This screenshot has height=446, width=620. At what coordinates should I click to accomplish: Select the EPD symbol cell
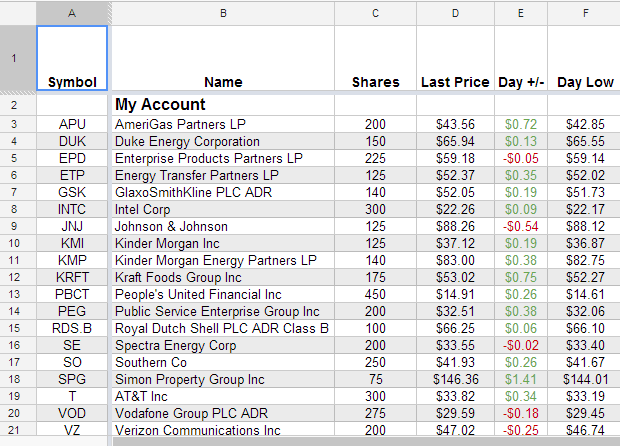coord(72,158)
